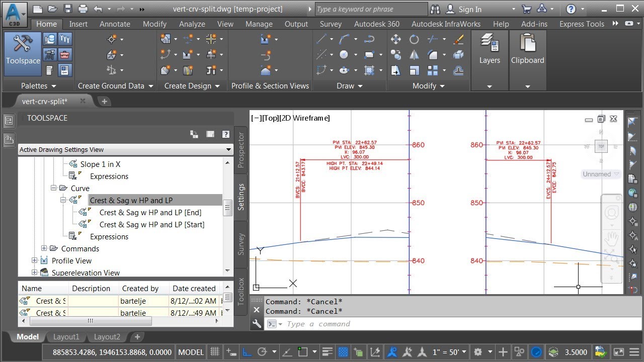Screen dimensions: 644x362
Task: Select the Stretch tool in Modify panel
Action: 396,70
